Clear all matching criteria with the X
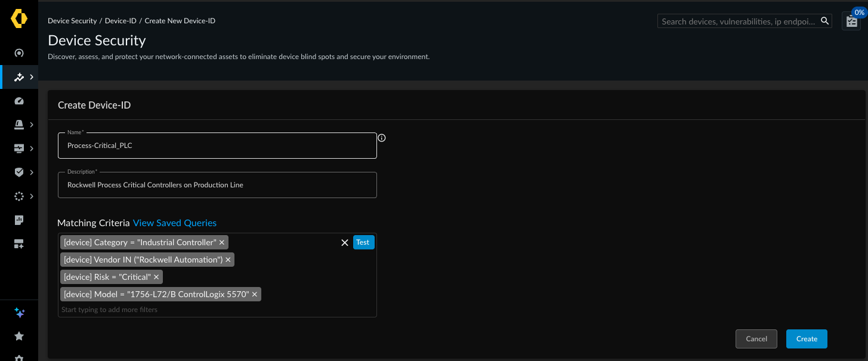Viewport: 868px width, 361px height. point(344,242)
